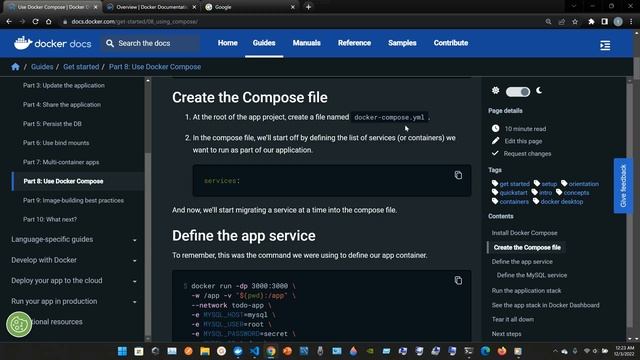This screenshot has width=640, height=360.
Task: Switch to the Google browser tab
Action: 250,7
